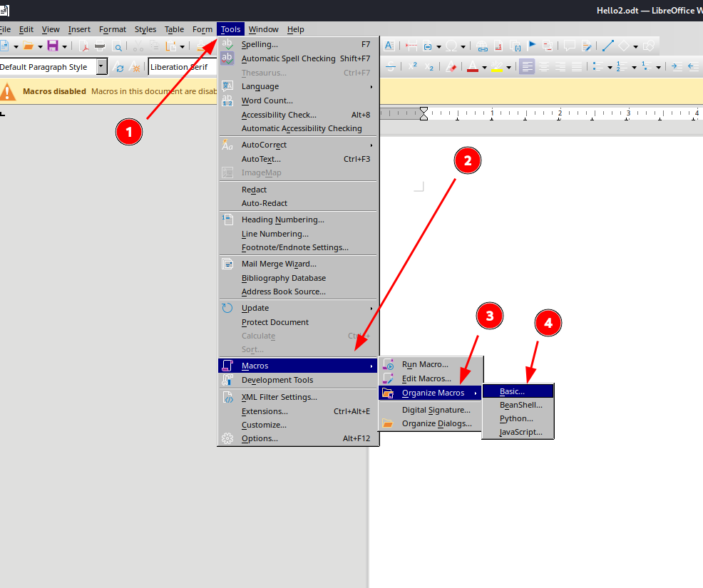Expand the Paste dropdown arrow
The height and width of the screenshot is (588, 703).
tap(182, 46)
